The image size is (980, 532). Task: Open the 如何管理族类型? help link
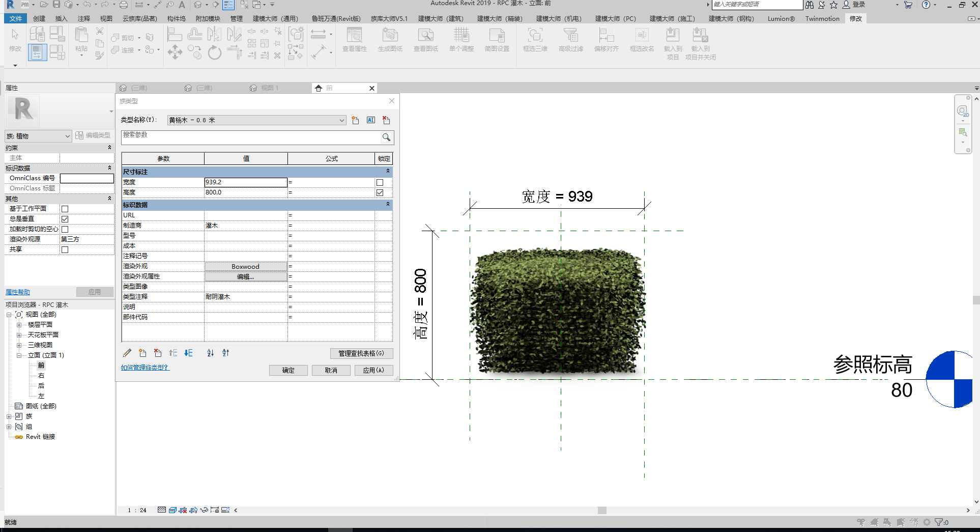coord(145,367)
